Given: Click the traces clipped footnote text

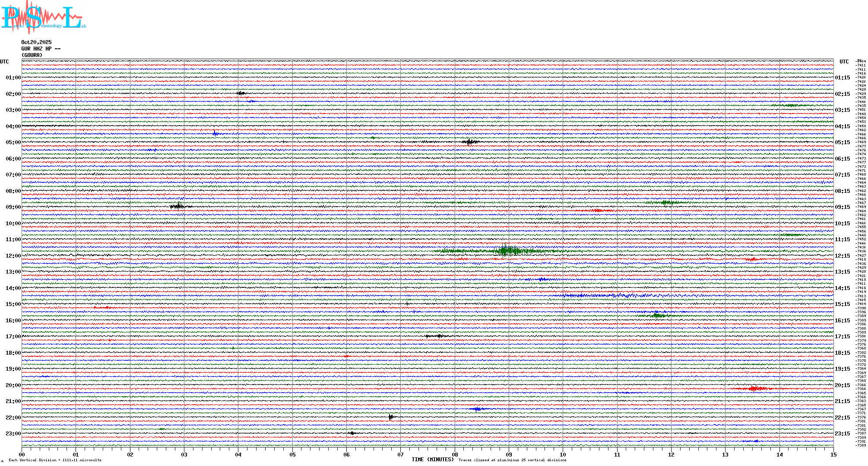Looking at the screenshot, I should coord(512,460).
